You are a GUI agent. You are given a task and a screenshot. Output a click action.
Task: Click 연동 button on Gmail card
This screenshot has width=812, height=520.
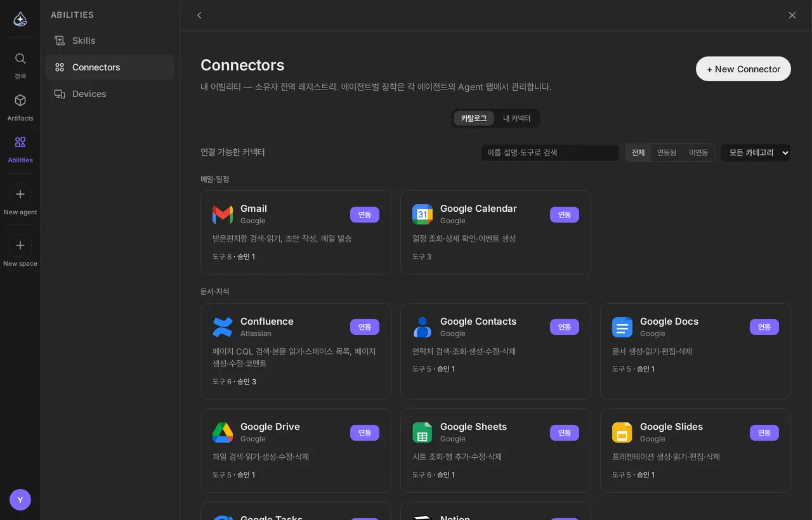(365, 214)
